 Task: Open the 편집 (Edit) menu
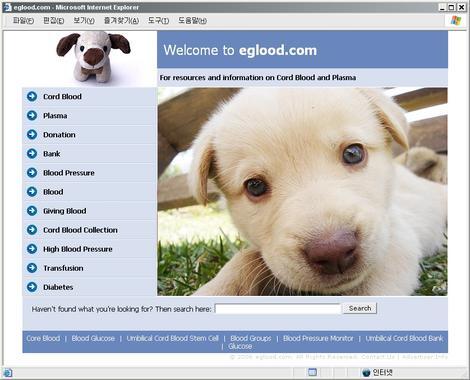(x=54, y=21)
